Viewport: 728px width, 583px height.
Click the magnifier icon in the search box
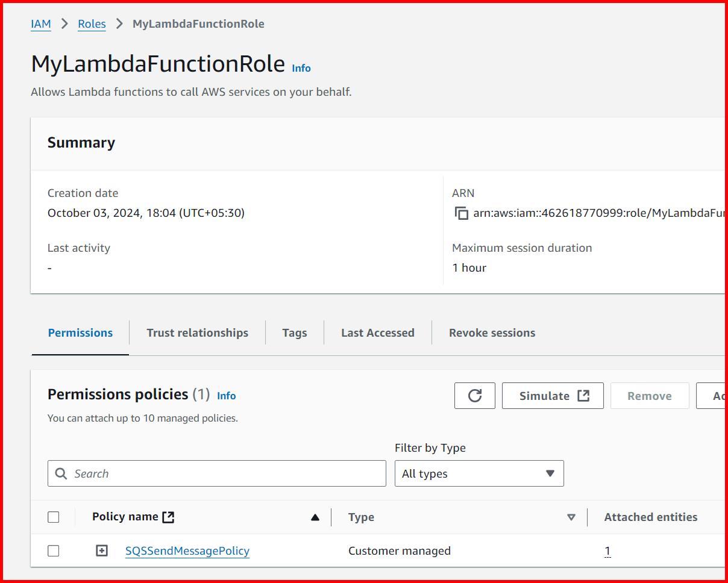pos(61,474)
